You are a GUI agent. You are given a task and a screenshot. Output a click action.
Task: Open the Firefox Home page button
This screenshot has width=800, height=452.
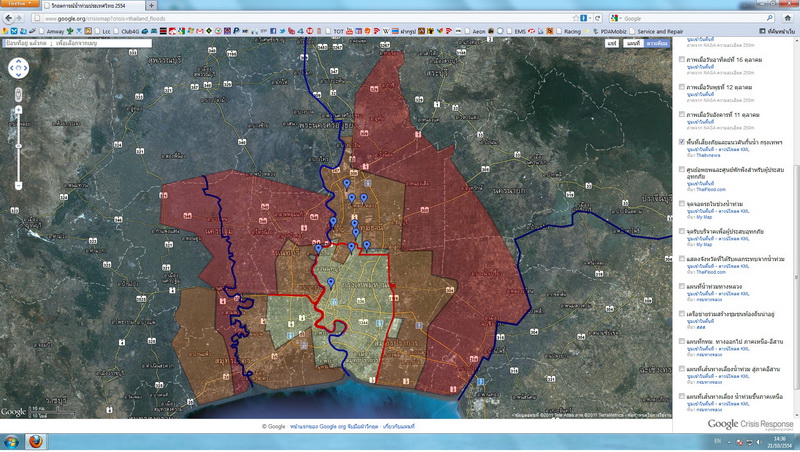[787, 18]
